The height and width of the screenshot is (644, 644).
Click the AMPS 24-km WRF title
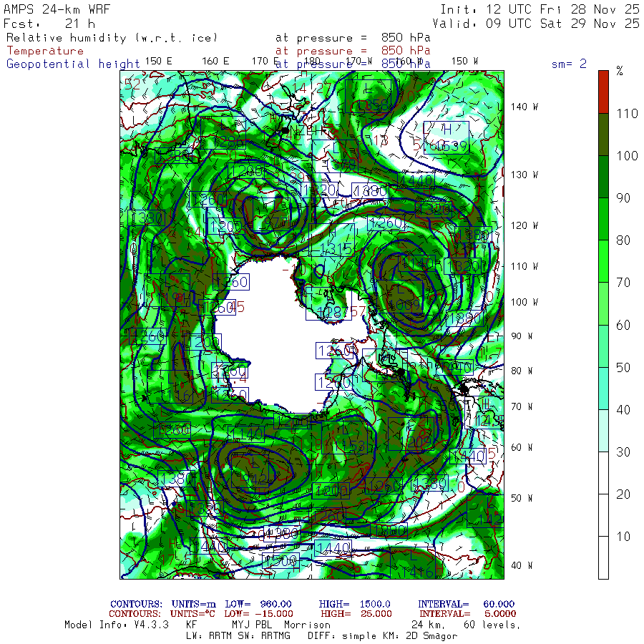click(54, 9)
